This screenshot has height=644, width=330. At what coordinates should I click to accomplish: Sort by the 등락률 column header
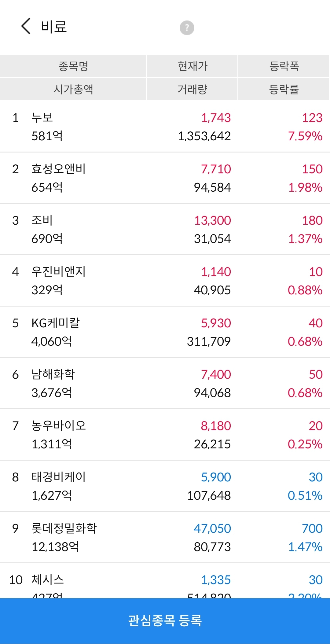click(x=284, y=89)
